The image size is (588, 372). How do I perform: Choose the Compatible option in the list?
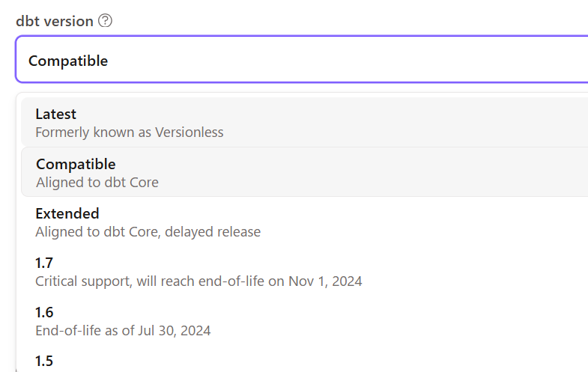[305, 172]
